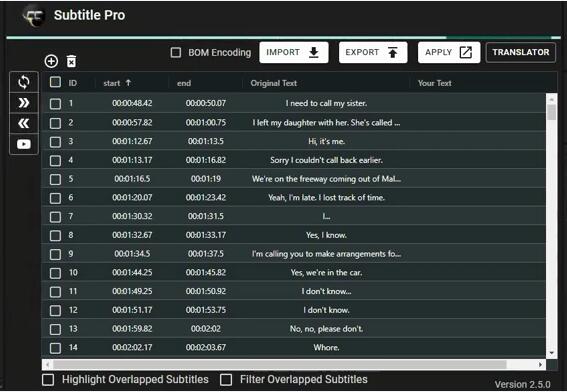
Task: Sort by the start column header
Action: point(112,83)
